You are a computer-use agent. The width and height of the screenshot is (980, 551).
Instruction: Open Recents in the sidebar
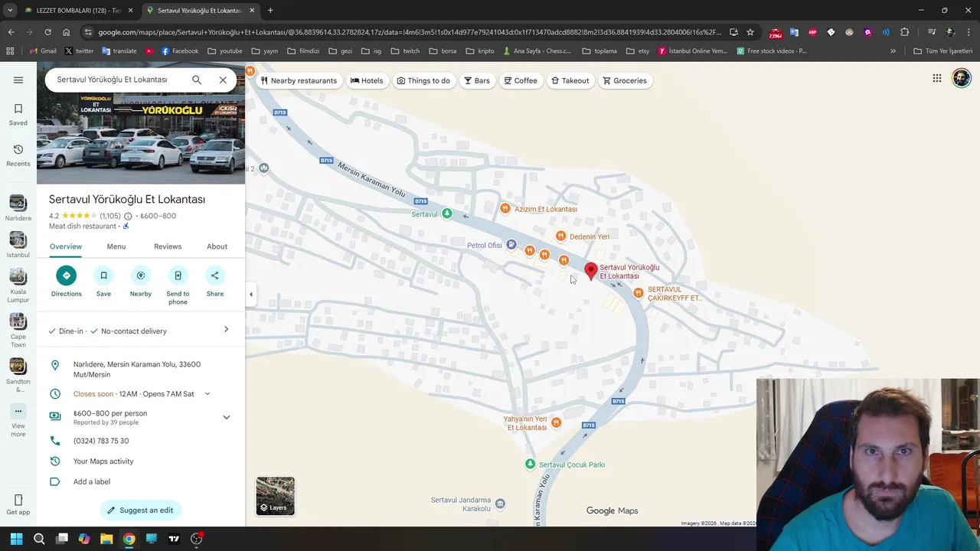pyautogui.click(x=18, y=155)
